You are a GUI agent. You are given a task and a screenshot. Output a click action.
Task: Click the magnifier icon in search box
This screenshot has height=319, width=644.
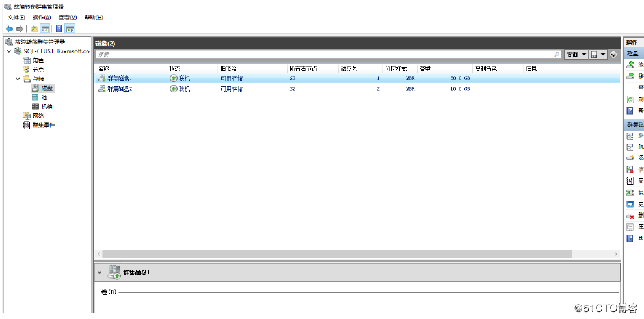(557, 54)
